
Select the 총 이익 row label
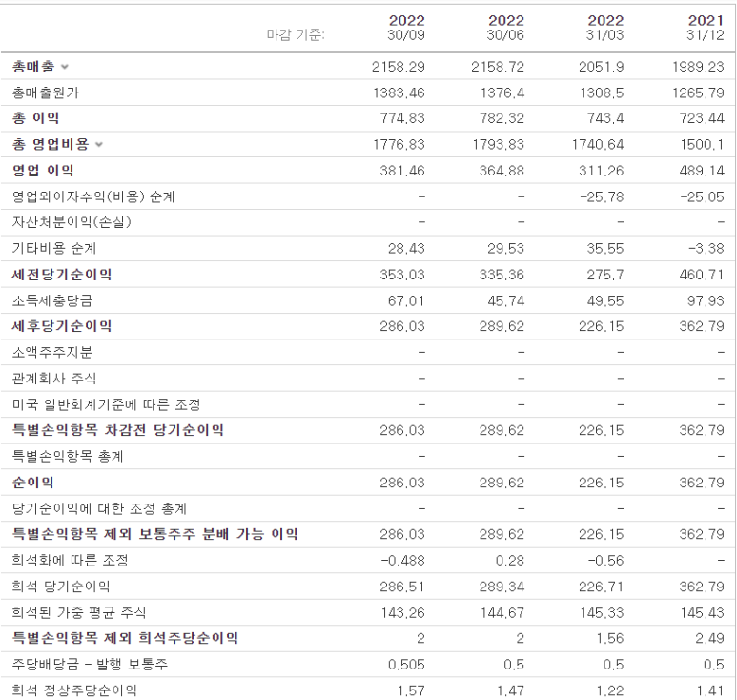[35, 118]
